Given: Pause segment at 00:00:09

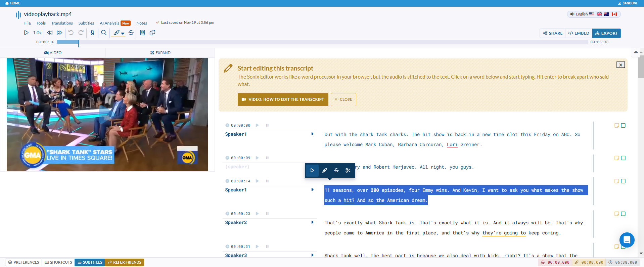Looking at the screenshot, I should (x=267, y=158).
